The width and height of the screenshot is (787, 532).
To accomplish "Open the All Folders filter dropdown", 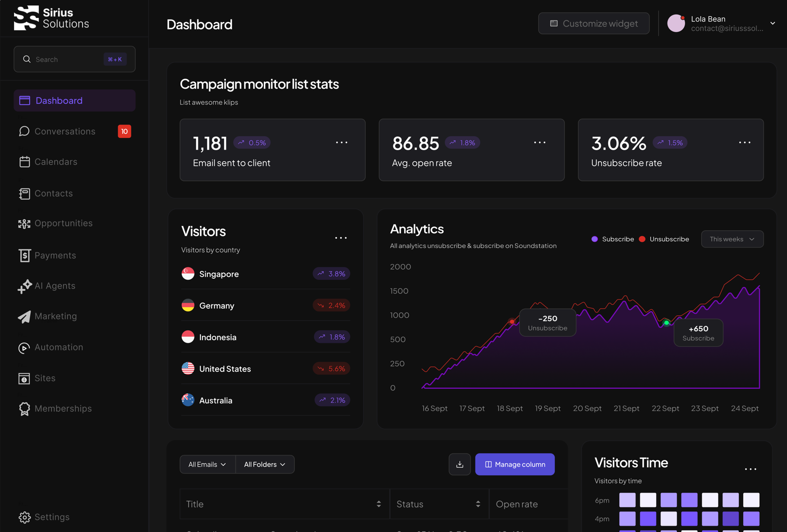I will point(265,464).
